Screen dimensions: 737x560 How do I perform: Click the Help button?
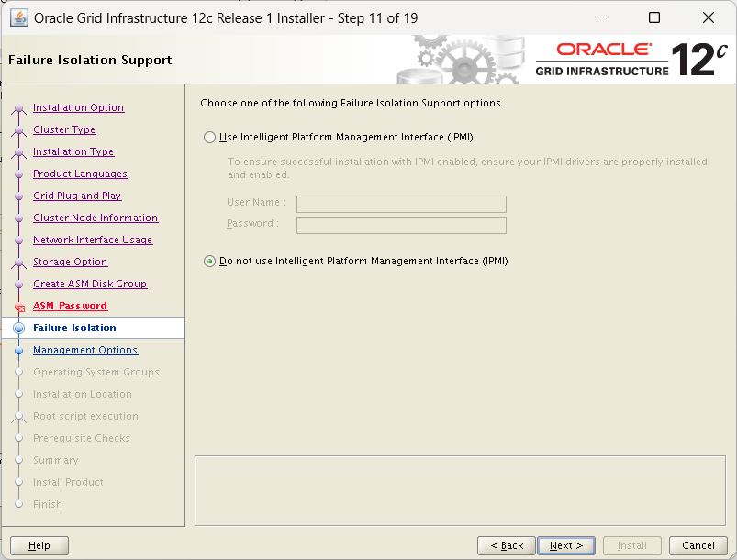coord(39,545)
